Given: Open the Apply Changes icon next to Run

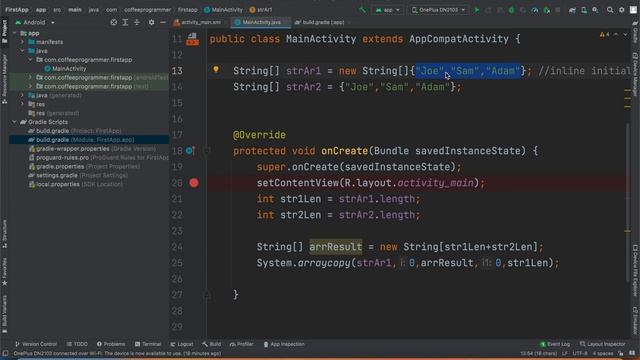Looking at the screenshot, I should click(x=488, y=10).
